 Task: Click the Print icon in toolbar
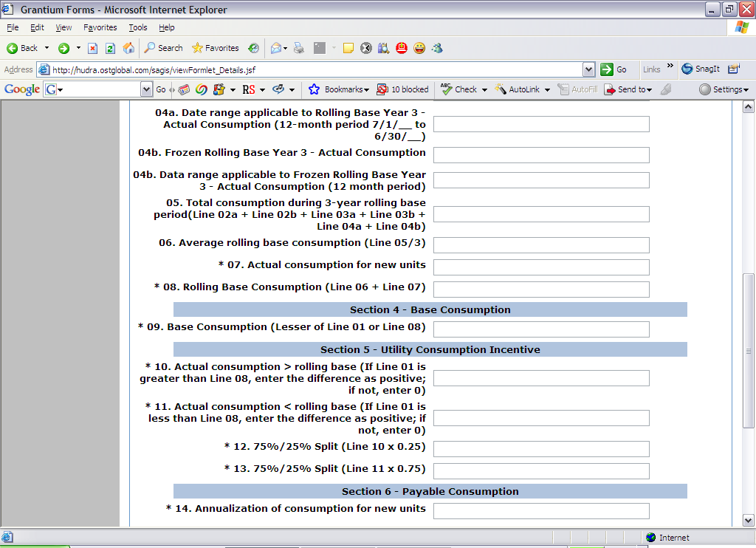(298, 48)
